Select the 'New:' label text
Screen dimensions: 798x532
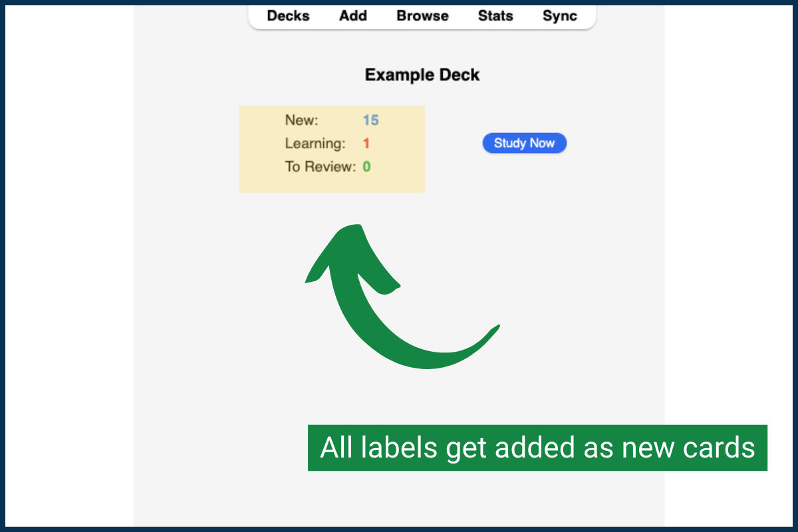point(302,120)
